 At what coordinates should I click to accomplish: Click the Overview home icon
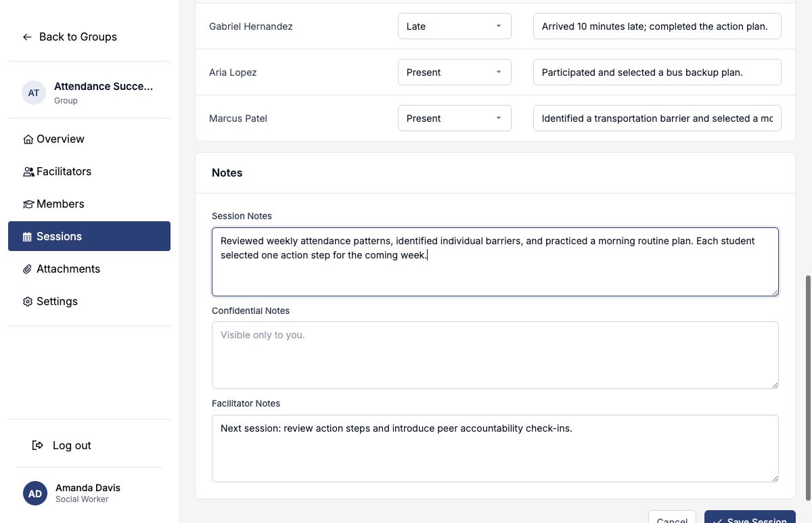[x=28, y=139]
